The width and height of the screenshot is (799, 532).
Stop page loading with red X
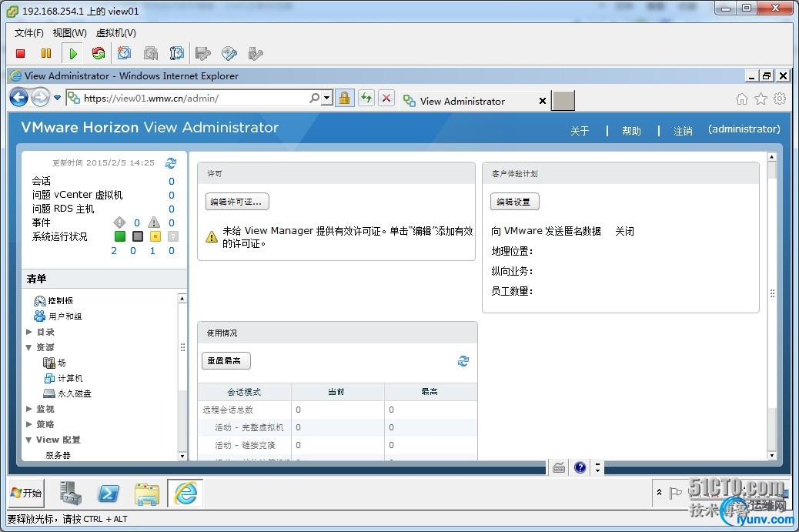(386, 98)
